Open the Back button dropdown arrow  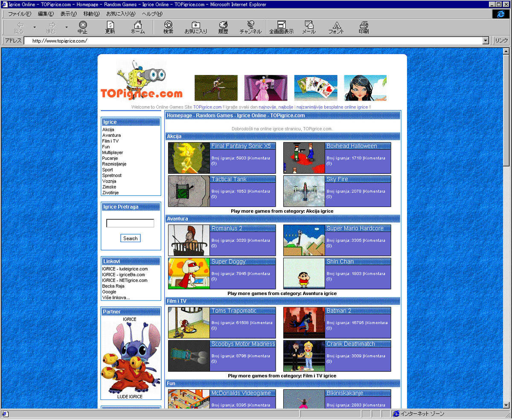[x=34, y=27]
